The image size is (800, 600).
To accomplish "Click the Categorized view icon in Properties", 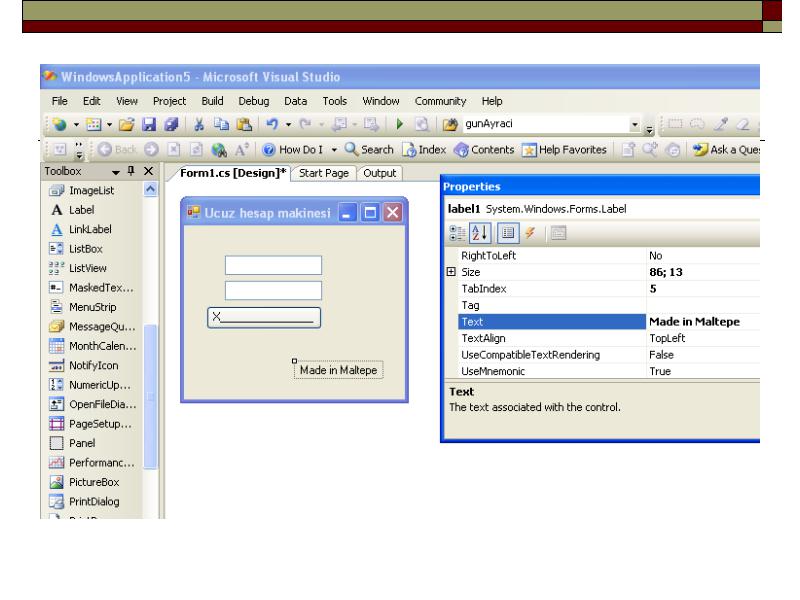I will [457, 233].
